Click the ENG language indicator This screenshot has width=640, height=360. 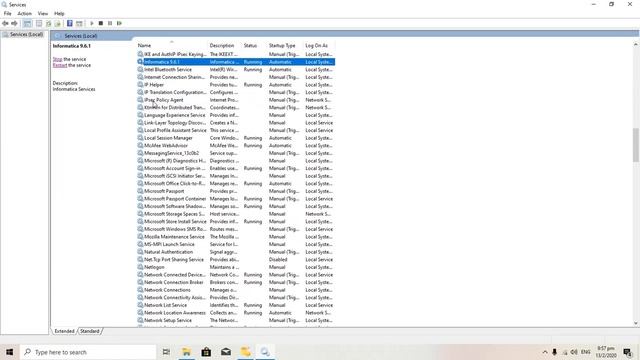pyautogui.click(x=586, y=352)
